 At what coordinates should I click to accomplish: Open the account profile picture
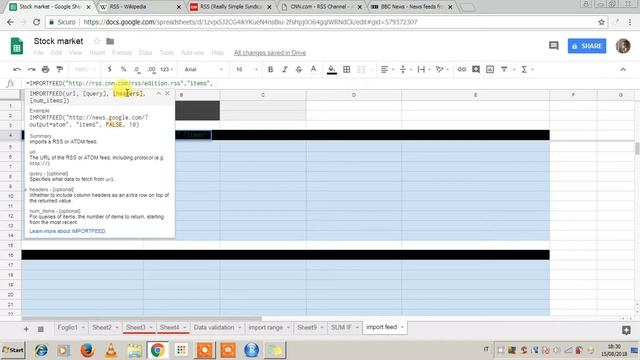[623, 46]
